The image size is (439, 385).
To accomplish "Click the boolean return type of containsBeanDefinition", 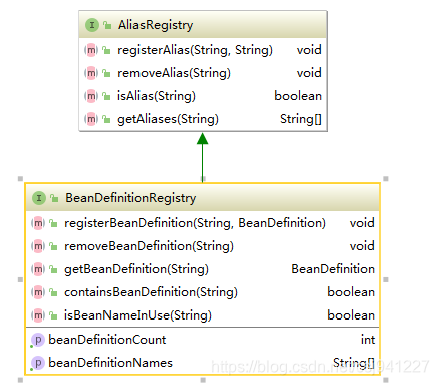I will [351, 292].
